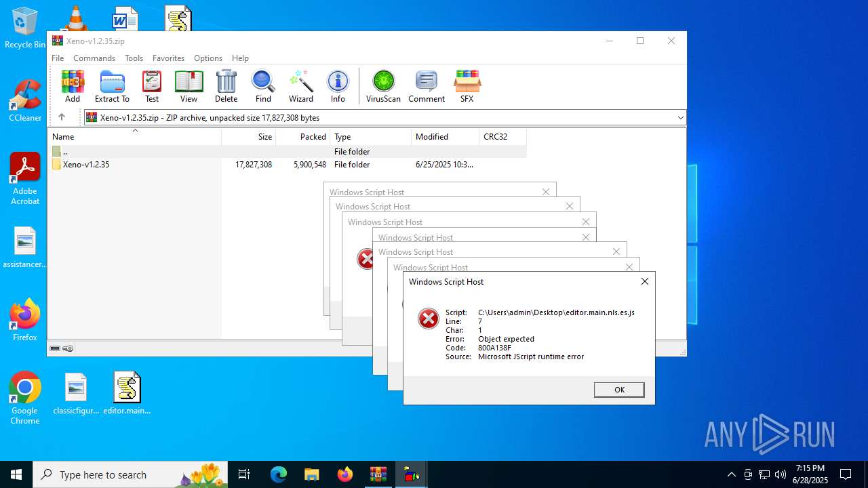
Task: Select the parent folder '..' row
Action: (x=287, y=152)
